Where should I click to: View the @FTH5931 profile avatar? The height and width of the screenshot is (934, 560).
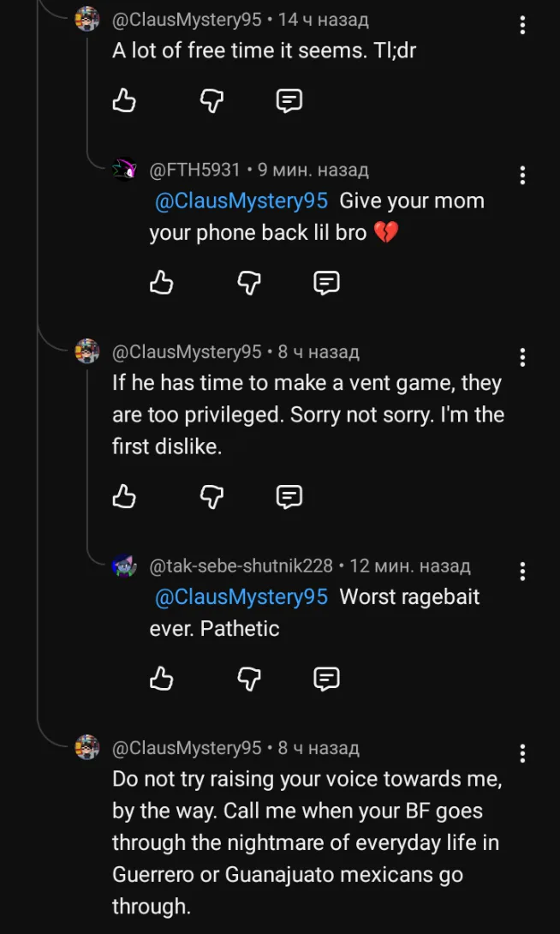pos(125,170)
